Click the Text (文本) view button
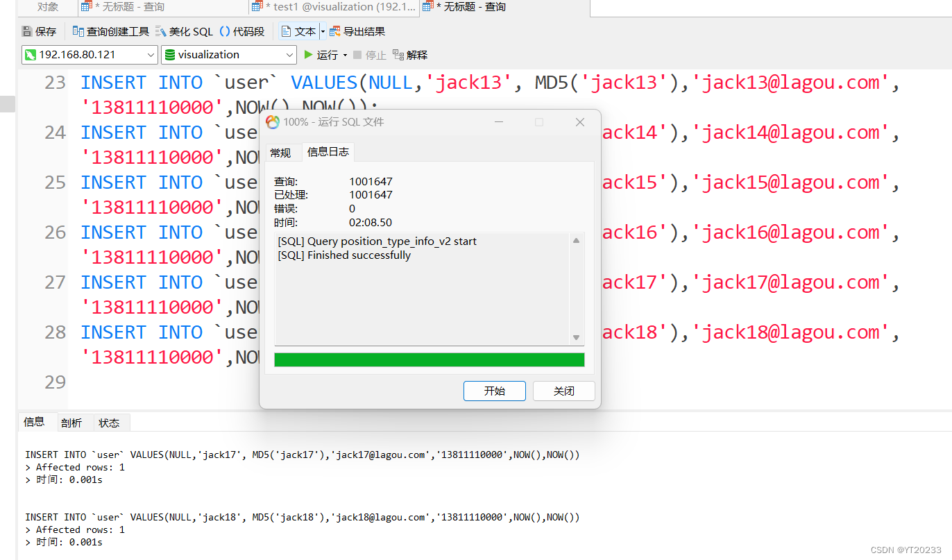Image resolution: width=952 pixels, height=560 pixels. (298, 31)
